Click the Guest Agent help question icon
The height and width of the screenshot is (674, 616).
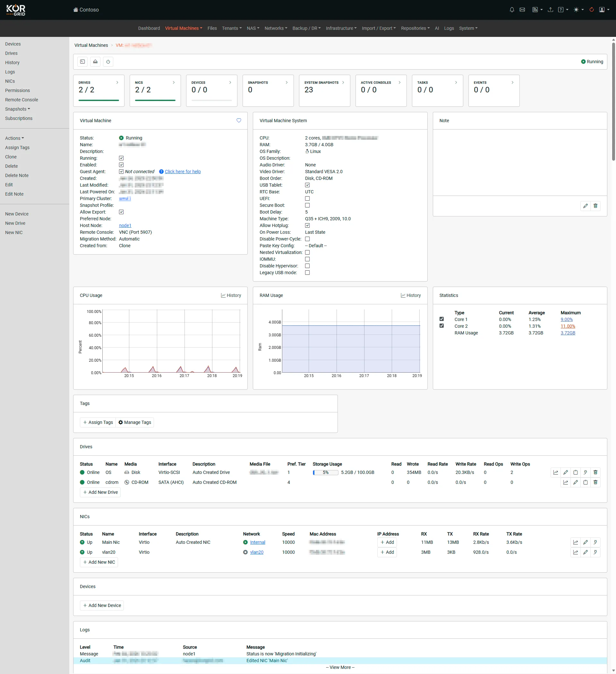pos(161,172)
